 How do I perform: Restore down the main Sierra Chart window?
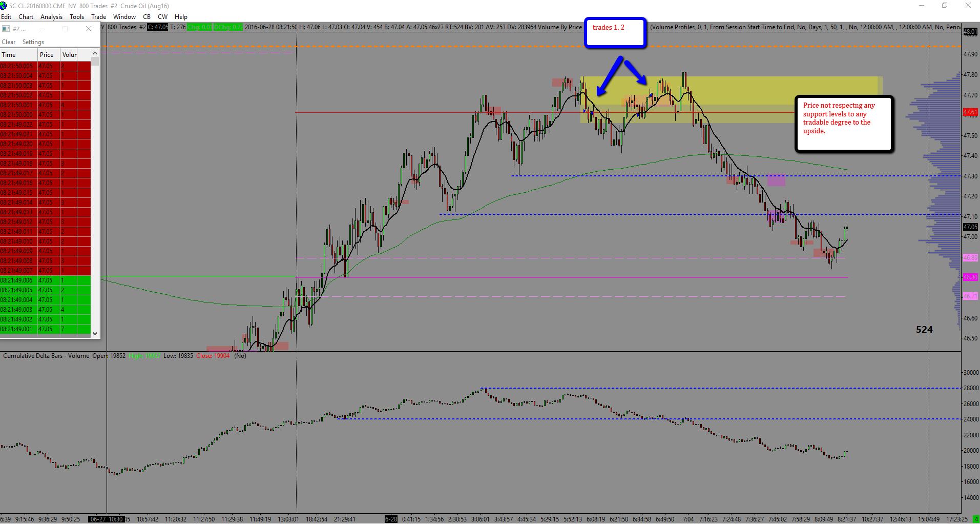[945, 6]
